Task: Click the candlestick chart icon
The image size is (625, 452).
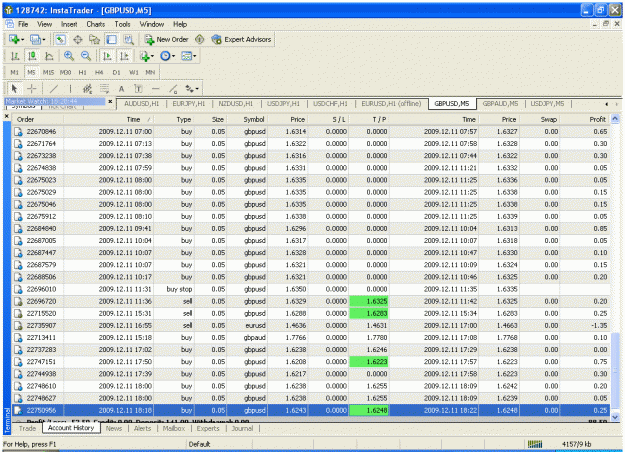Action: tap(32, 56)
